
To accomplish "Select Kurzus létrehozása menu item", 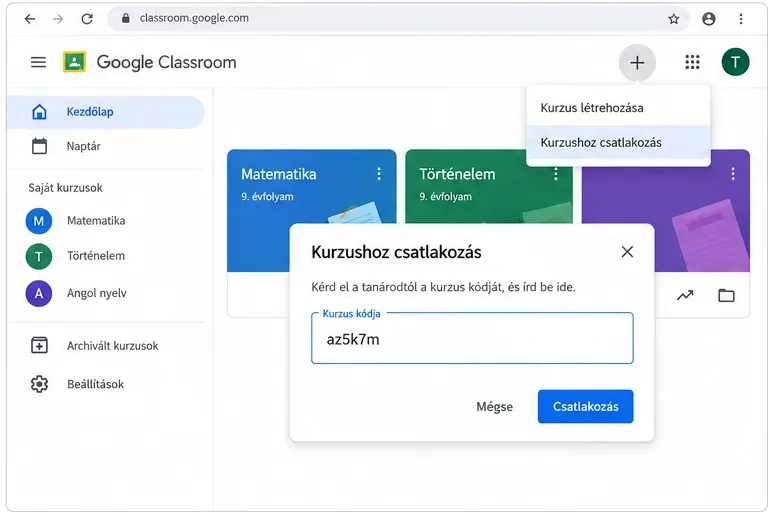I will 618,108.
